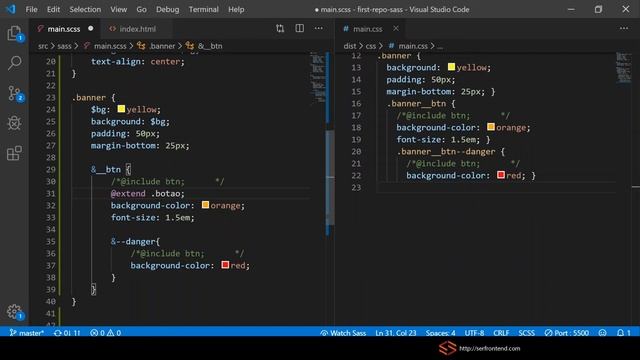Click the dist breadcrumb in right editor
Viewport: 640px width, 360px height.
click(x=350, y=46)
